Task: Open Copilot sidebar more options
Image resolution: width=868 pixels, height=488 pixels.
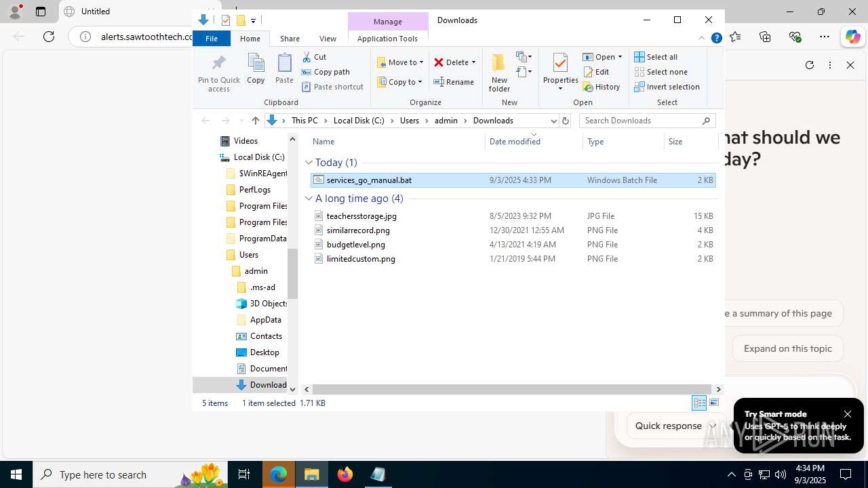Action: [830, 65]
